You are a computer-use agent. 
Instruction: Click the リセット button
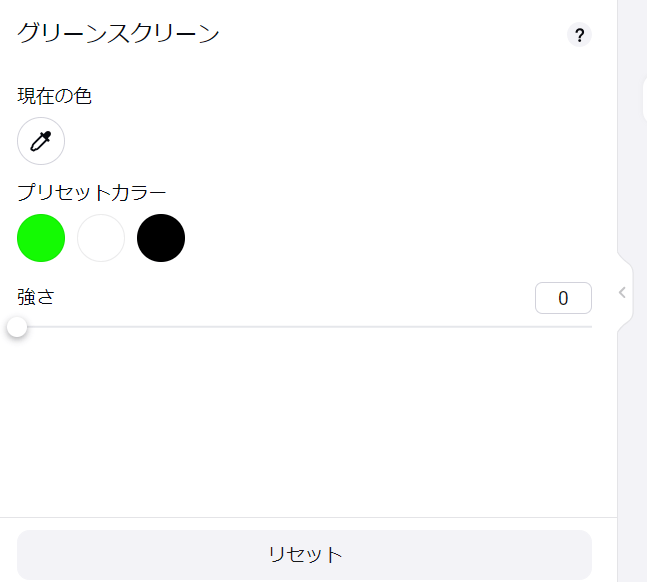coord(305,555)
